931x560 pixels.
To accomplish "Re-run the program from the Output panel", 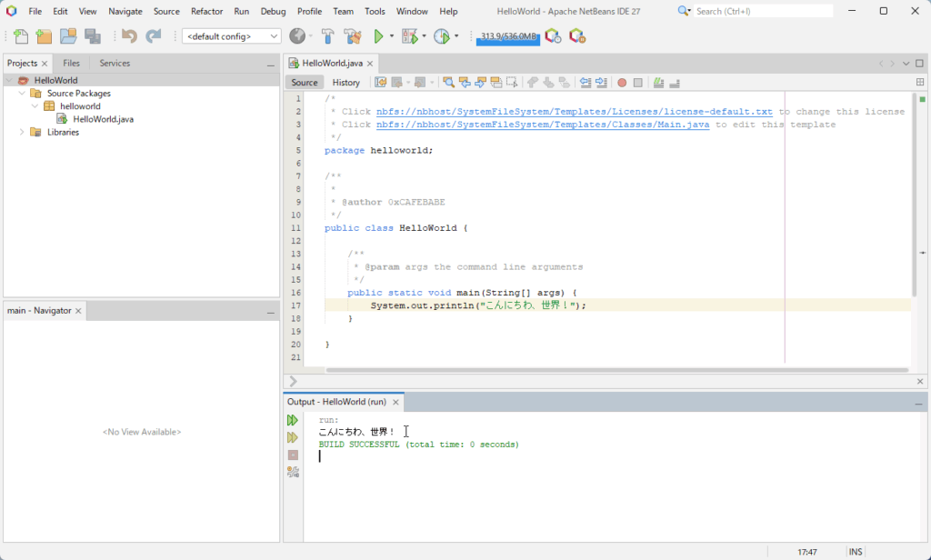I will pos(293,419).
